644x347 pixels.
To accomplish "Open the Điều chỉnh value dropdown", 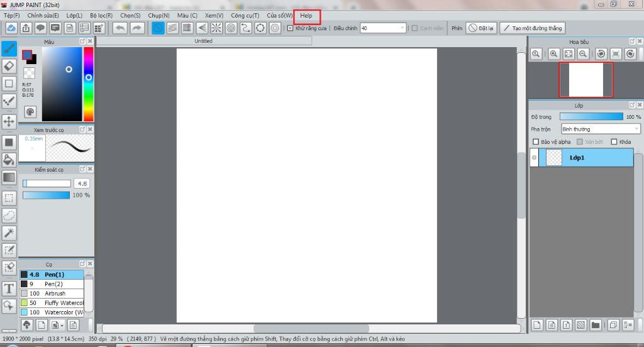I will point(402,28).
